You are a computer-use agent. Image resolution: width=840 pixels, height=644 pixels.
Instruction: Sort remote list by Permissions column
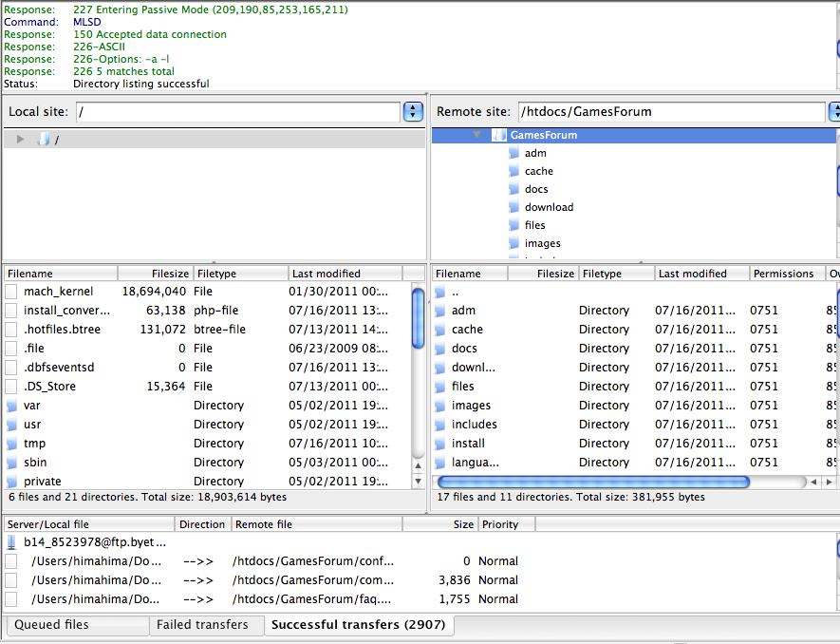click(783, 274)
